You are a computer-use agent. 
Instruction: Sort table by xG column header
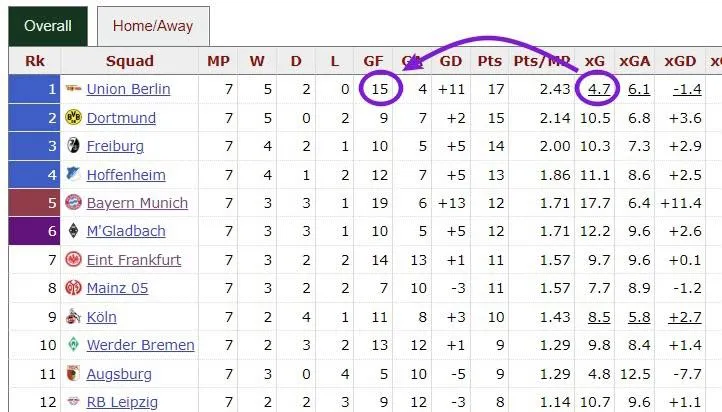pyautogui.click(x=594, y=61)
